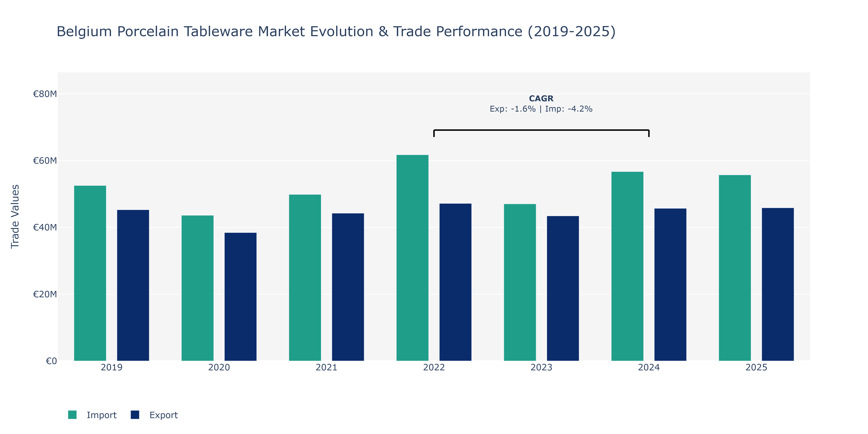
Task: Select the 2019 Import bar
Action: (x=90, y=273)
